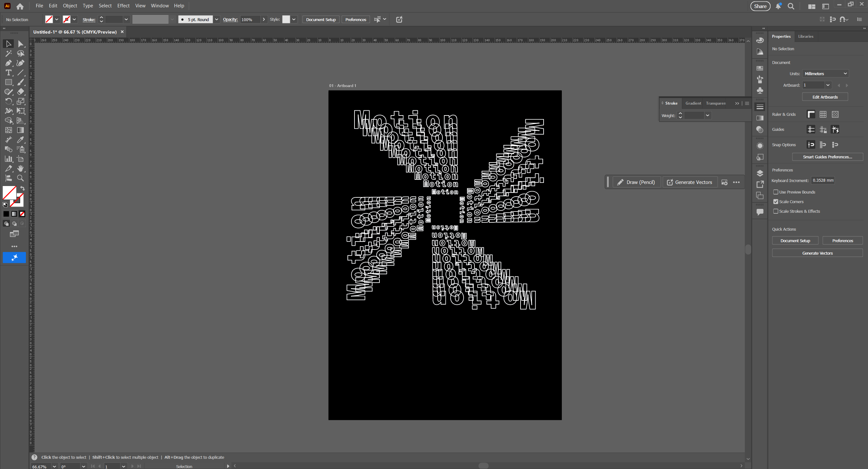The width and height of the screenshot is (868, 469).
Task: Expand the Stroke Weight dropdown
Action: click(708, 115)
